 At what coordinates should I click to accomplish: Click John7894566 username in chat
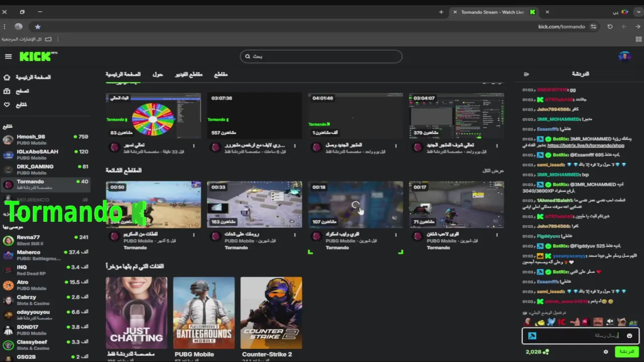(553, 109)
